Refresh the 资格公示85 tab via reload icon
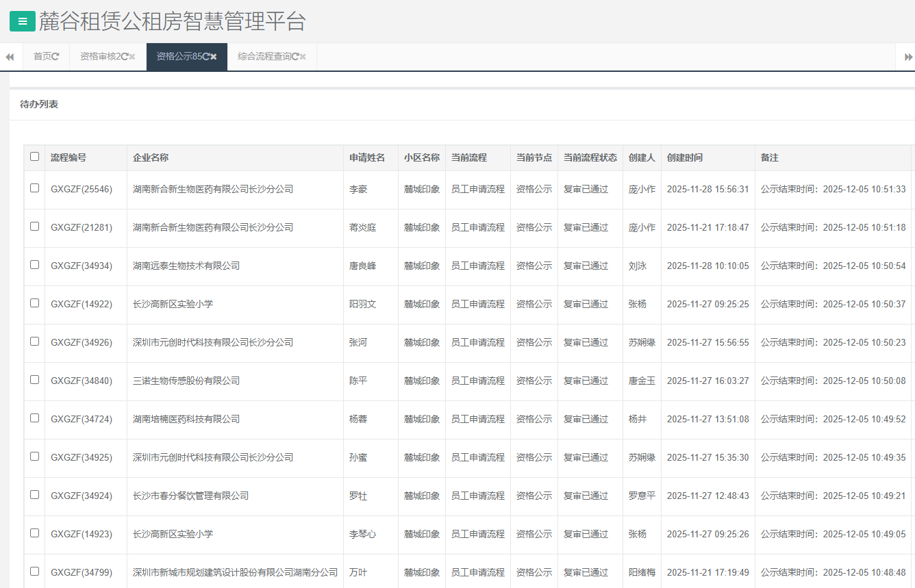The width and height of the screenshot is (915, 588). pyautogui.click(x=205, y=57)
